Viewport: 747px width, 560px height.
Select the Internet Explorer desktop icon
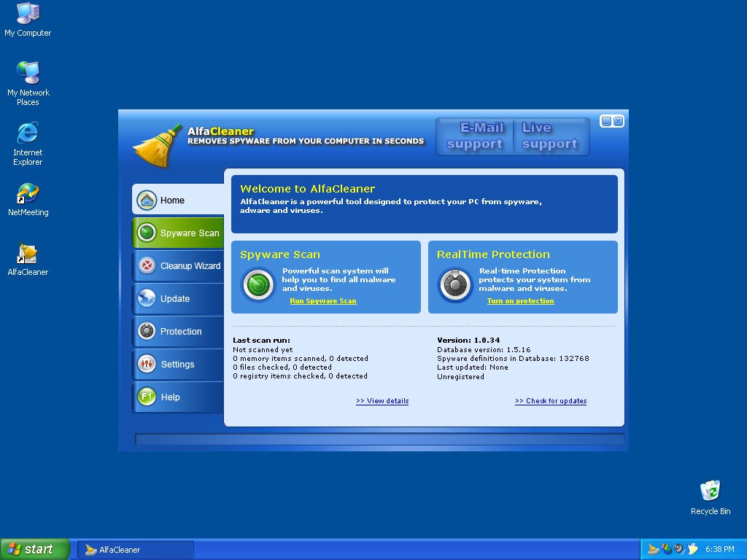28,134
